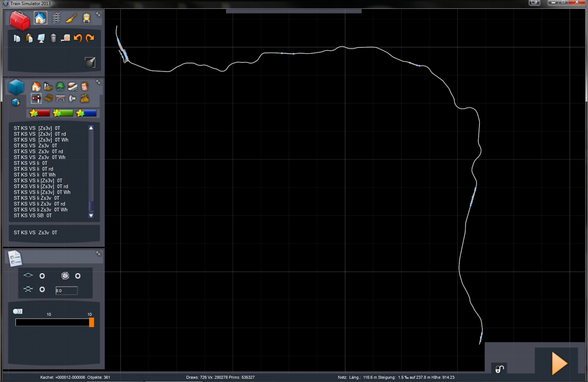The image size is (588, 382).
Task: Toggle the small switch above the slider
Action: point(18,311)
